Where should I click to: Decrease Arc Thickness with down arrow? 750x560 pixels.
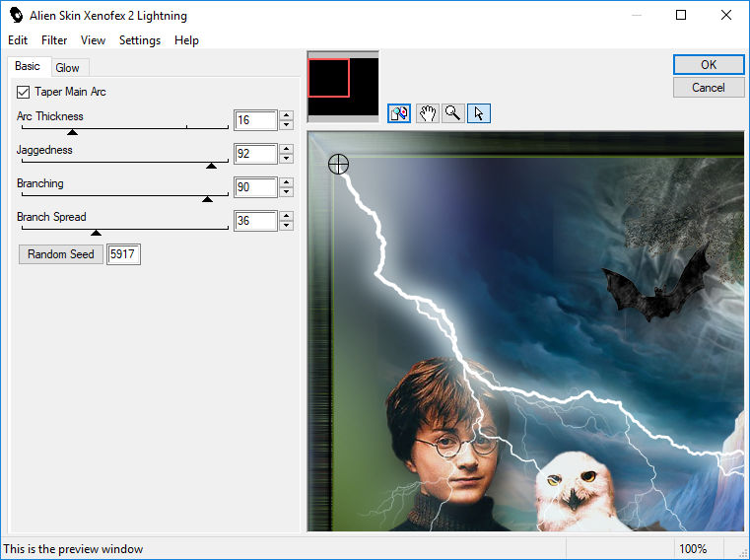point(286,125)
